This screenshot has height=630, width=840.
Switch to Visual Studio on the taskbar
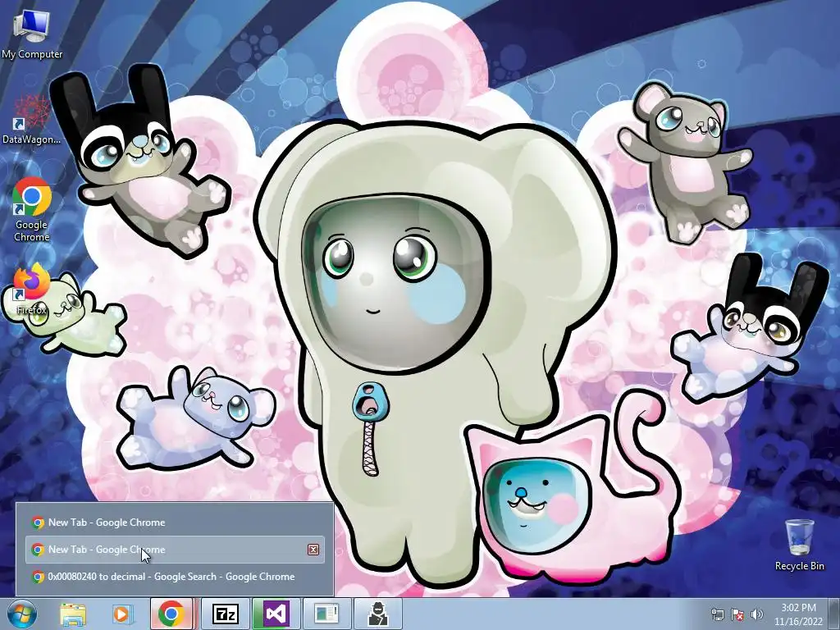[x=276, y=614]
